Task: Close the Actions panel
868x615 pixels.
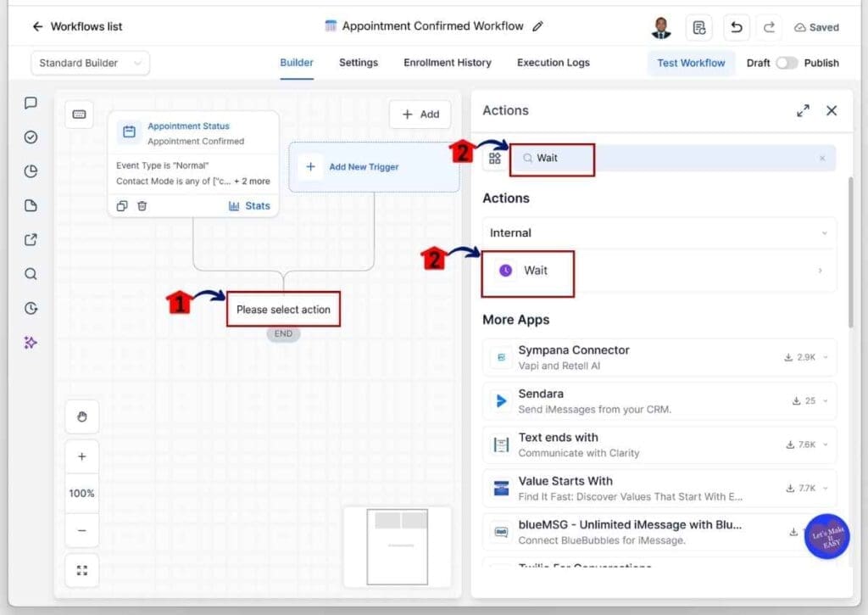Action: (832, 111)
